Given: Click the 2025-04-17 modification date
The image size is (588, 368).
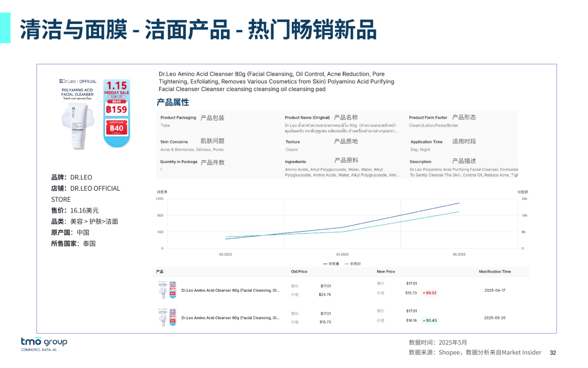Looking at the screenshot, I should click(494, 290).
